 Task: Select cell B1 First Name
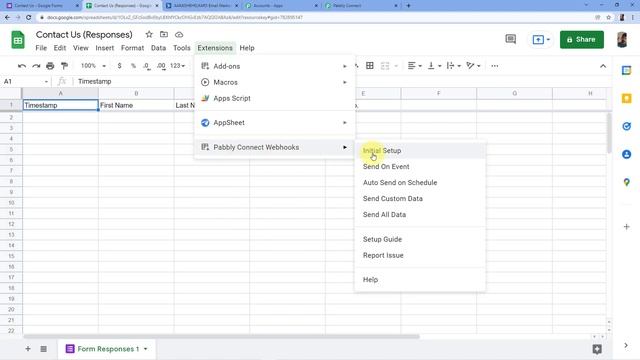pyautogui.click(x=136, y=105)
